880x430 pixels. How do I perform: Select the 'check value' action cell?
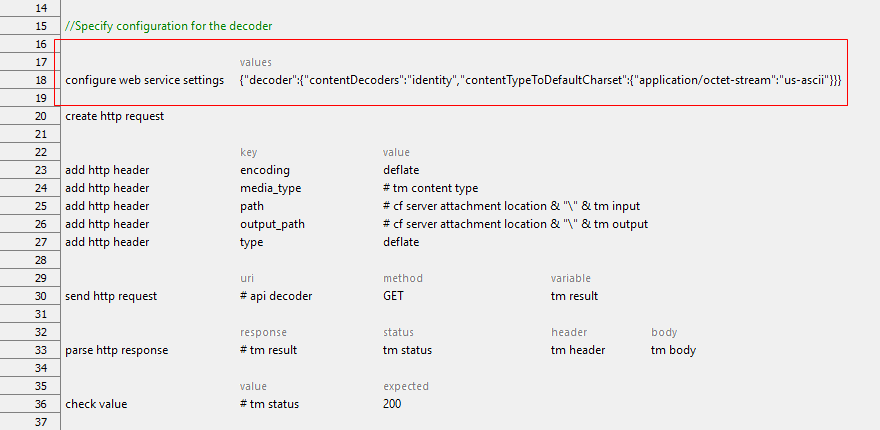[96, 404]
